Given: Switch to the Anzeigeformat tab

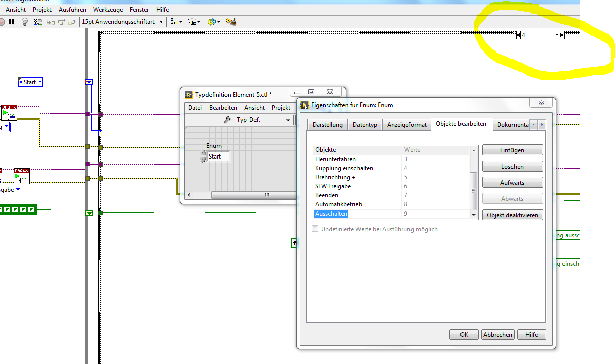Looking at the screenshot, I should [407, 125].
